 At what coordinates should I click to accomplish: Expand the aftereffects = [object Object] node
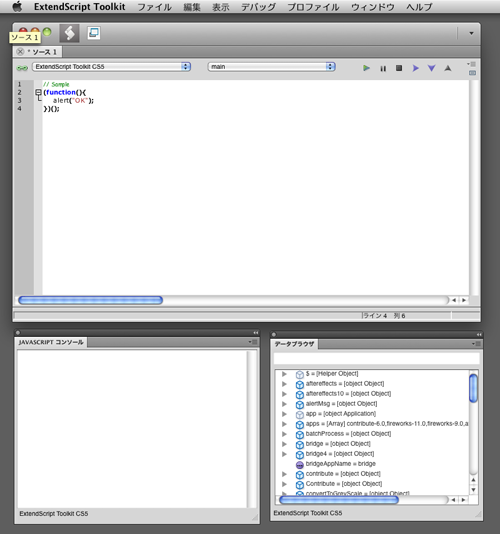[x=284, y=384]
